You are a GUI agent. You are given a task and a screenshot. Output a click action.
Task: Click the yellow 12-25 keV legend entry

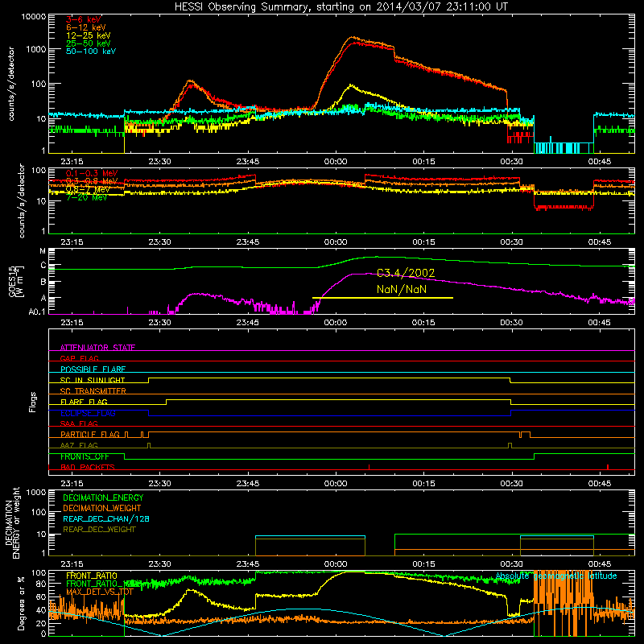coord(89,35)
